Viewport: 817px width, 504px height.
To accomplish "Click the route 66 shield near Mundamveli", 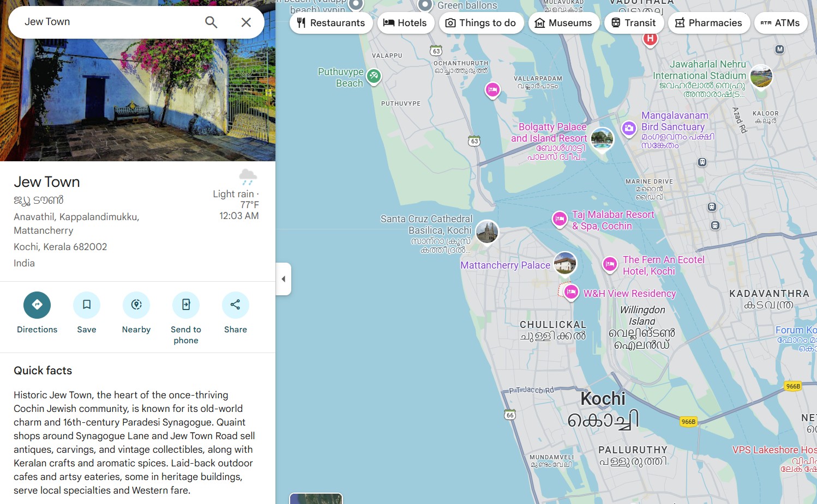I will click(510, 415).
